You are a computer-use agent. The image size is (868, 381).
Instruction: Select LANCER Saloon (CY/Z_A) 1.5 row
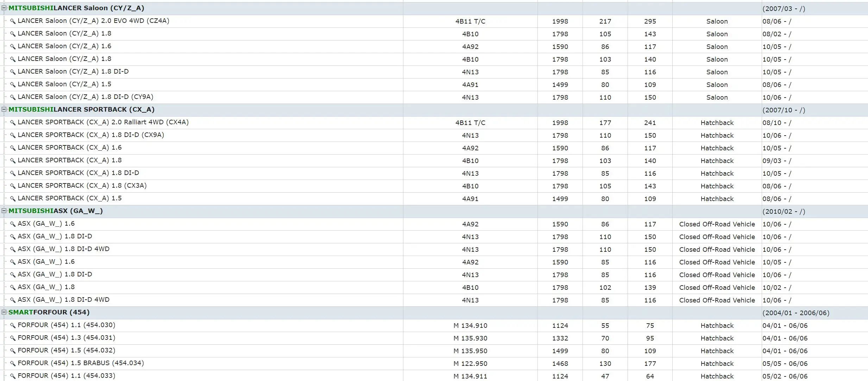[434, 85]
